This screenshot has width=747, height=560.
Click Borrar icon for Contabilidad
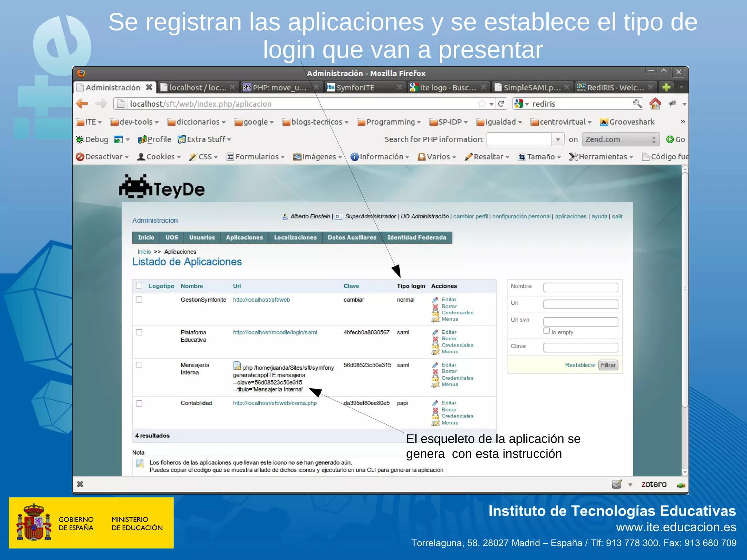click(435, 410)
